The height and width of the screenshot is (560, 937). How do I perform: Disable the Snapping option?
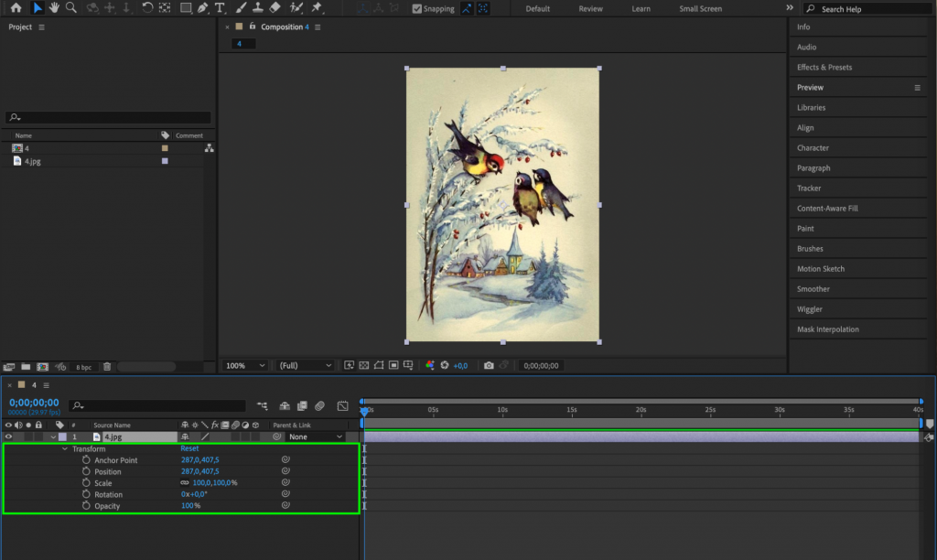[415, 8]
